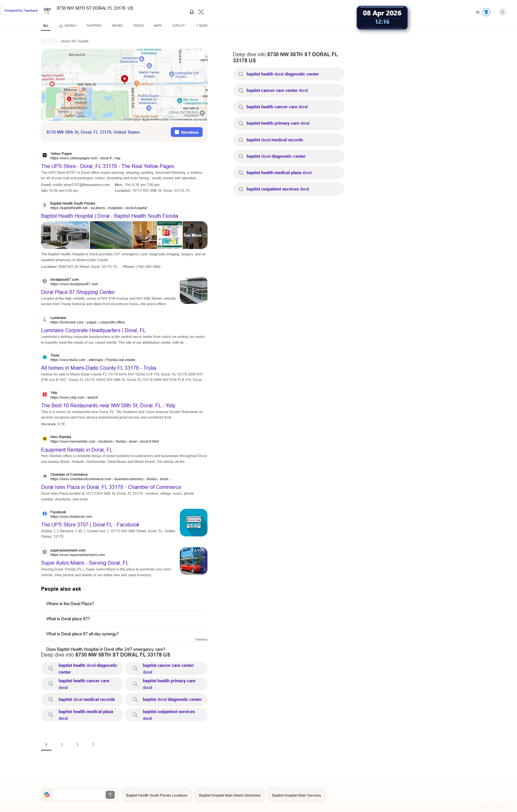Click the Carl's Jr. map marker
This screenshot has width=517, height=812.
[x=136, y=83]
